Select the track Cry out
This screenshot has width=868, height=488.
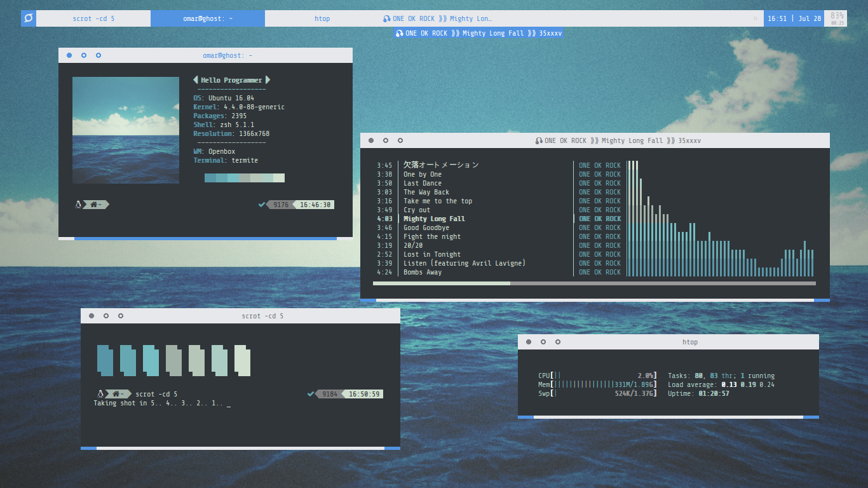[x=417, y=210]
